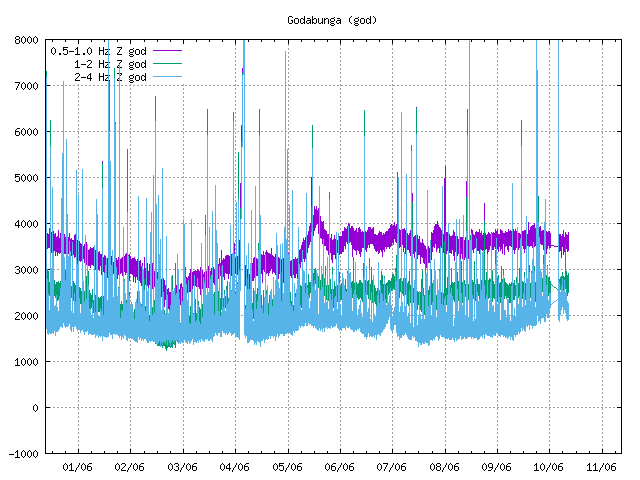Click the 8000 y-axis label
The height and width of the screenshot is (480, 640).
tap(27, 40)
